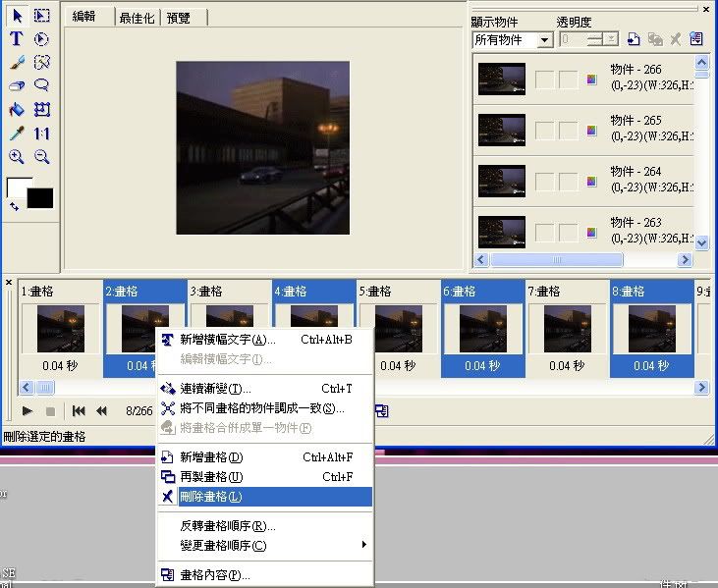Toggle visibility box for 物件 - 264

pos(544,182)
